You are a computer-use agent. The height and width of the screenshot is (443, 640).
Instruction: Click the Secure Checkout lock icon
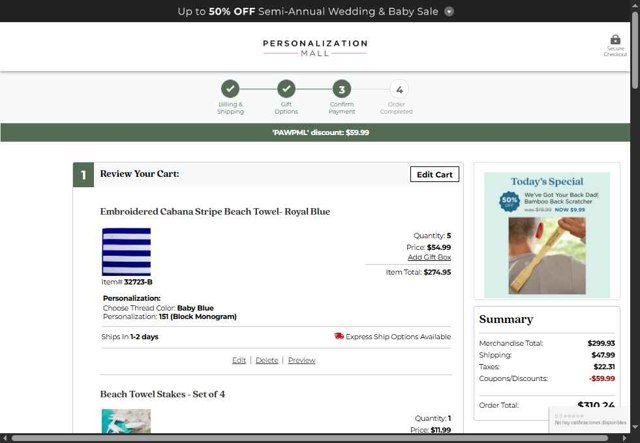tap(615, 40)
